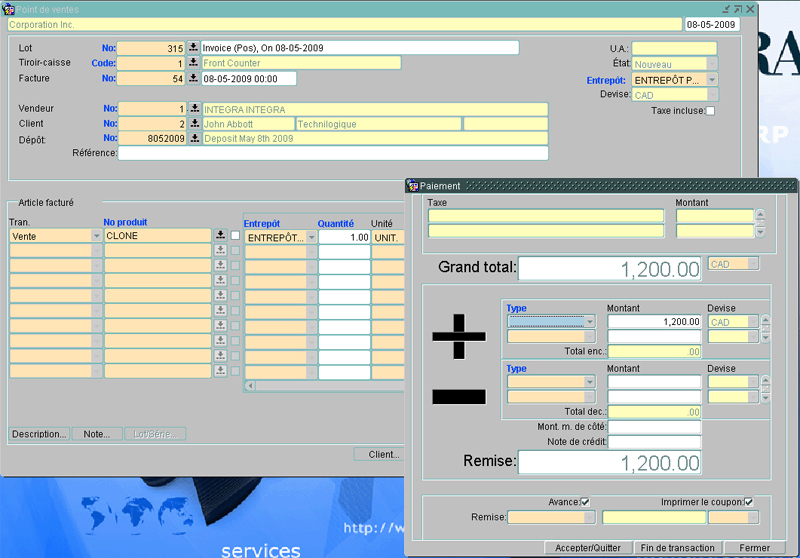Toggle the Imprimer le coupon checkbox
Image resolution: width=800 pixels, height=558 pixels.
click(x=748, y=502)
